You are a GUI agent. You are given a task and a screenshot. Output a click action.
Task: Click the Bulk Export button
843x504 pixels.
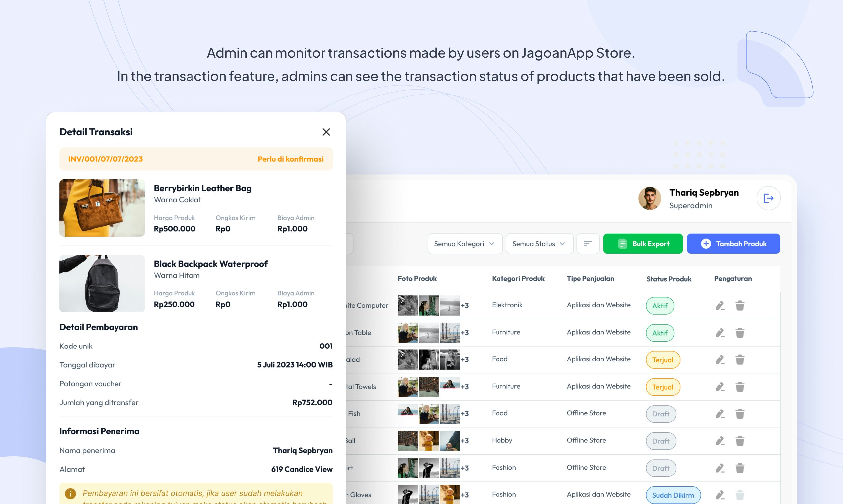(643, 243)
